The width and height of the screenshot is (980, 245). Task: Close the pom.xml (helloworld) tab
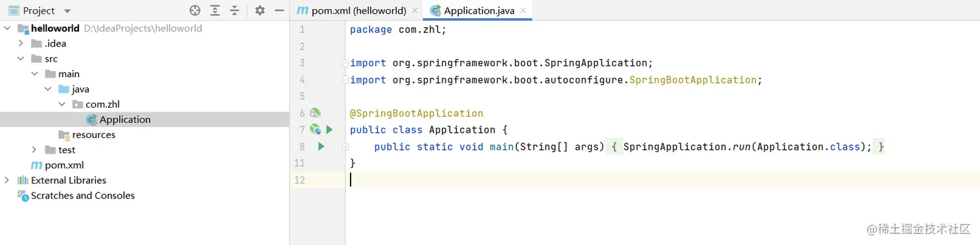[x=415, y=11]
